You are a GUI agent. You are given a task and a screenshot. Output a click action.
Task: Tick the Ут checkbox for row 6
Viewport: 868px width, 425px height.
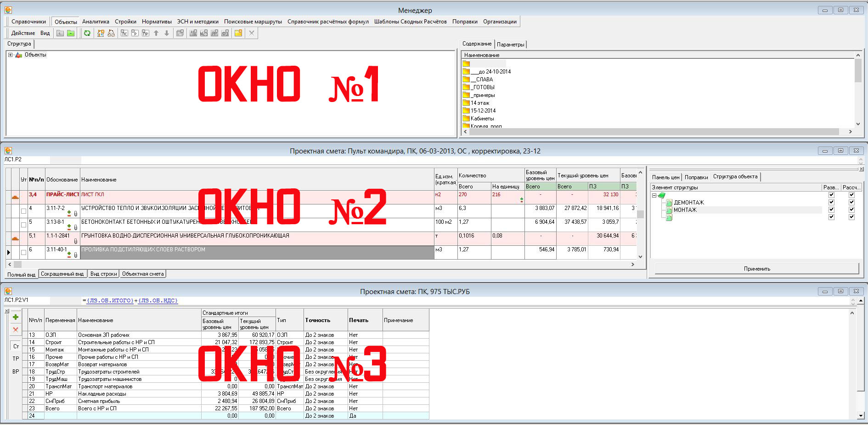(x=23, y=253)
